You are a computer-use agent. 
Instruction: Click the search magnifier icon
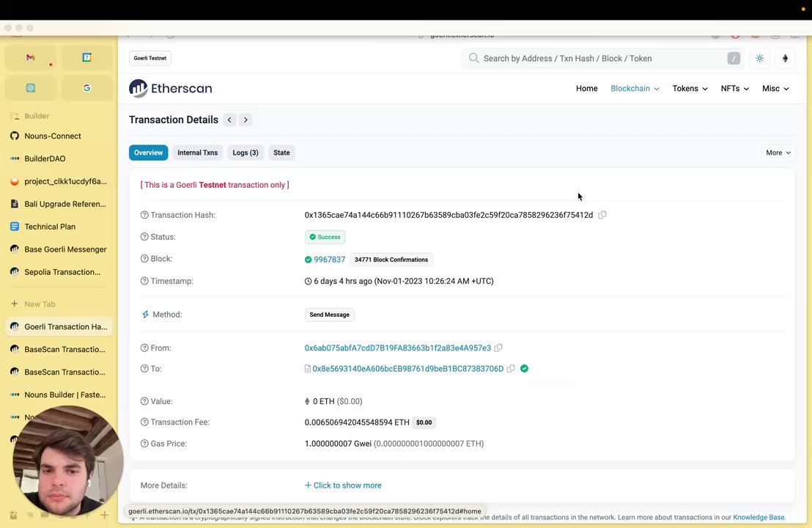click(473, 58)
